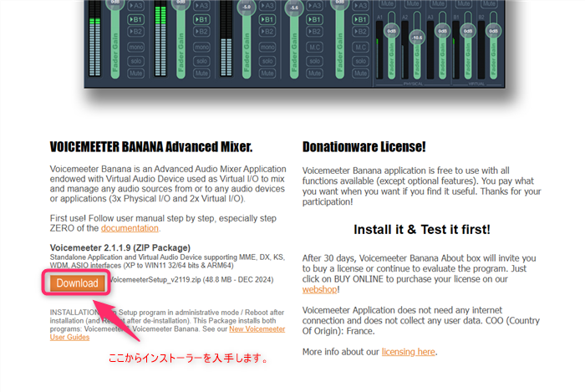Screen dimensions: 585x392
Task: Click the 'Donationware License!' heading
Action: (x=364, y=147)
